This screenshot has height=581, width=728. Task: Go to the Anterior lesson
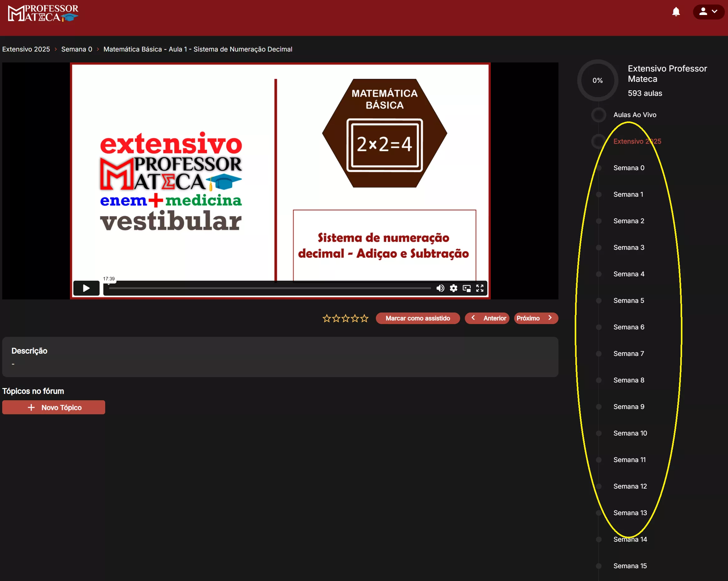(487, 318)
